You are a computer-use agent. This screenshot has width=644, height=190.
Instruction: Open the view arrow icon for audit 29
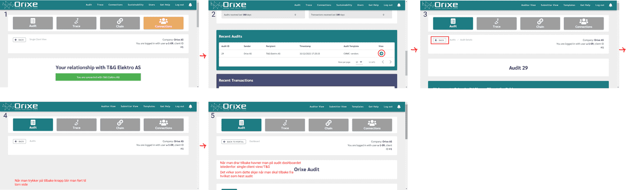[381, 53]
